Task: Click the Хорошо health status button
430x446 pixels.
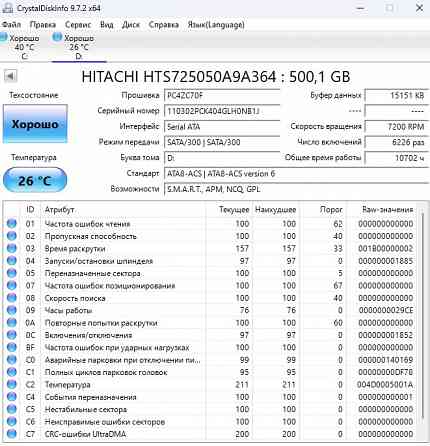Action: click(35, 124)
